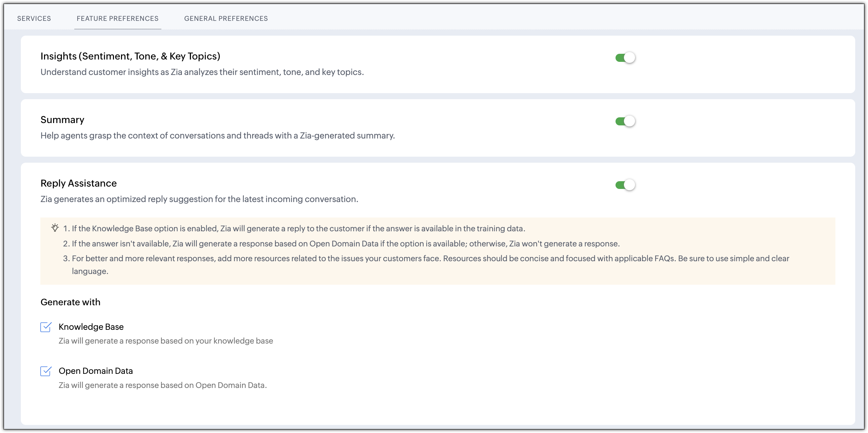Viewport: 868px width, 433px height.
Task: Switch to the Services tab
Action: (x=34, y=18)
